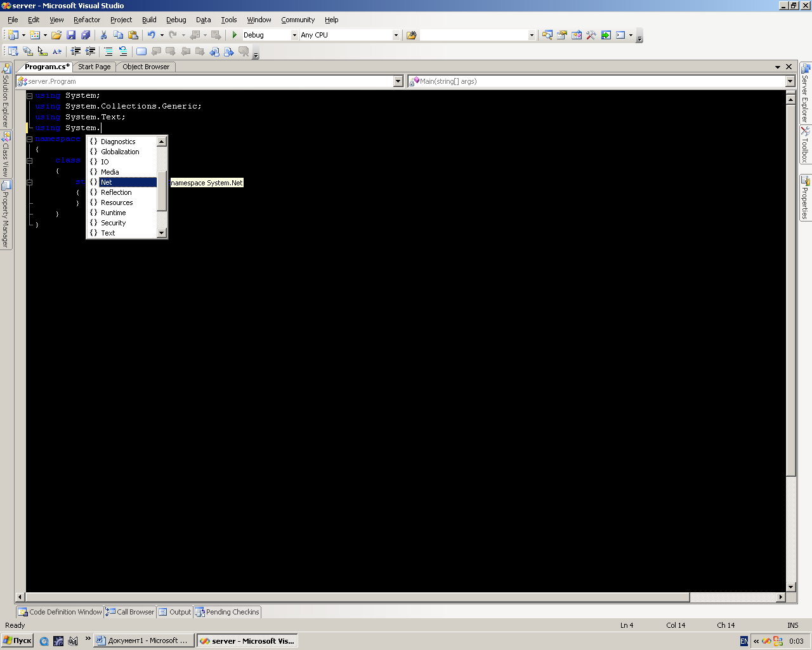Switch to the Object Browser tab
Screen dimensions: 812x650
click(146, 67)
